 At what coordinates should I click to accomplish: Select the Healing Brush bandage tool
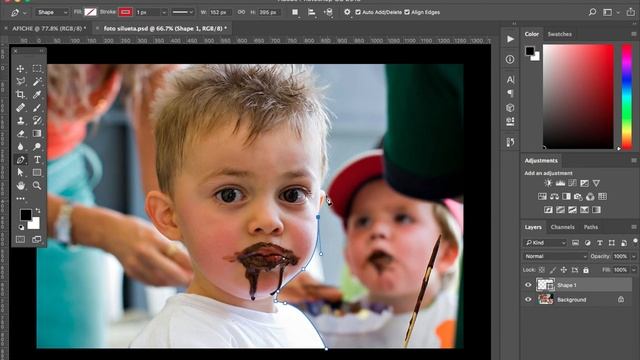coord(20,108)
